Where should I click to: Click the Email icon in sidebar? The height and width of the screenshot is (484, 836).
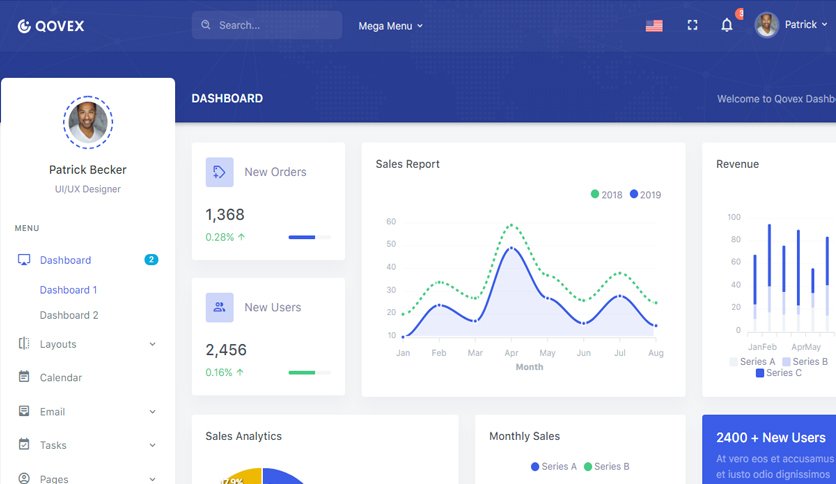coord(24,411)
